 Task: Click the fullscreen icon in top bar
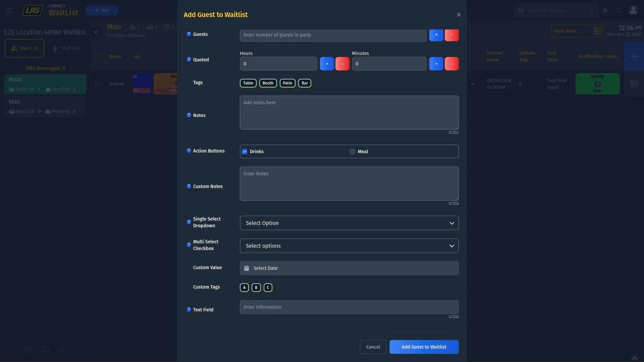(x=619, y=10)
